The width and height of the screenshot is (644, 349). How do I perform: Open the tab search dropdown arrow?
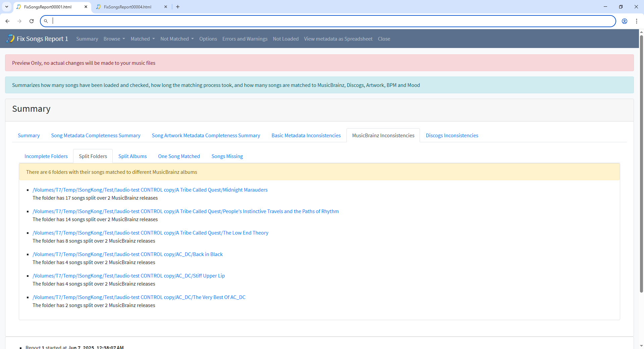[x=7, y=7]
